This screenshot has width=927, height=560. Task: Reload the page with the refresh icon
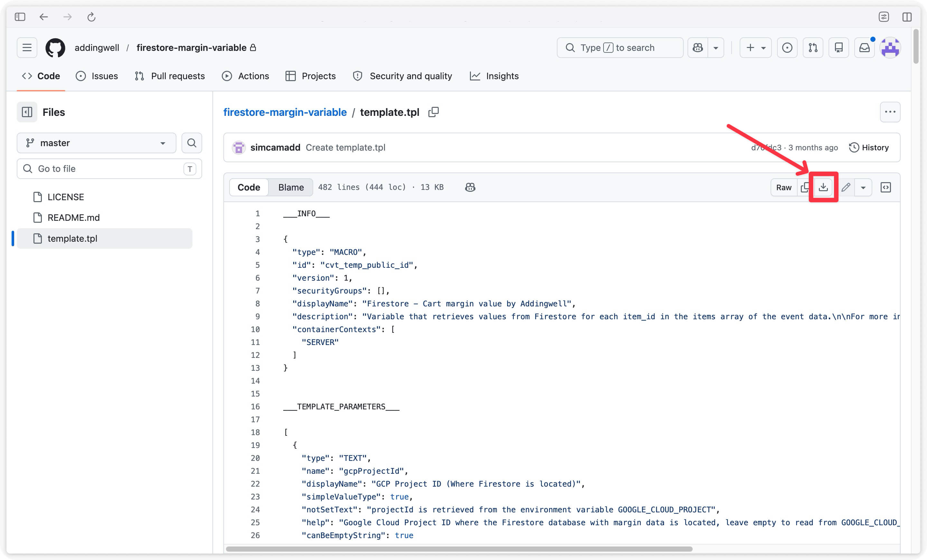click(91, 17)
